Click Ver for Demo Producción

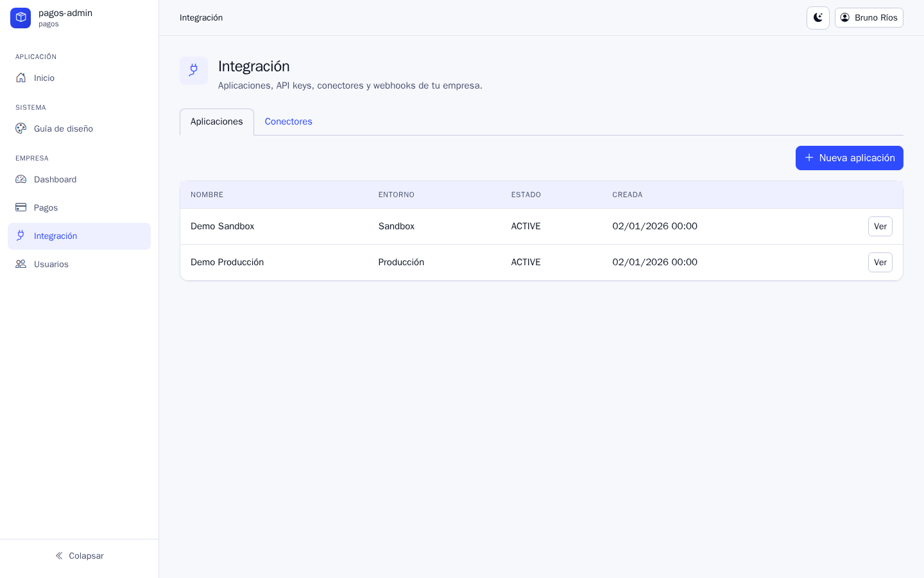tap(880, 263)
